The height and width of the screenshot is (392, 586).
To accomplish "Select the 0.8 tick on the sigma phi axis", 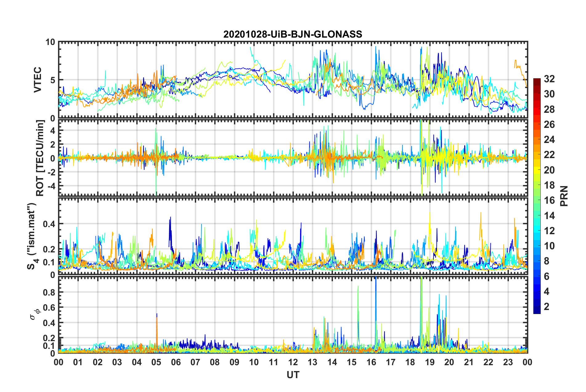I will [49, 292].
